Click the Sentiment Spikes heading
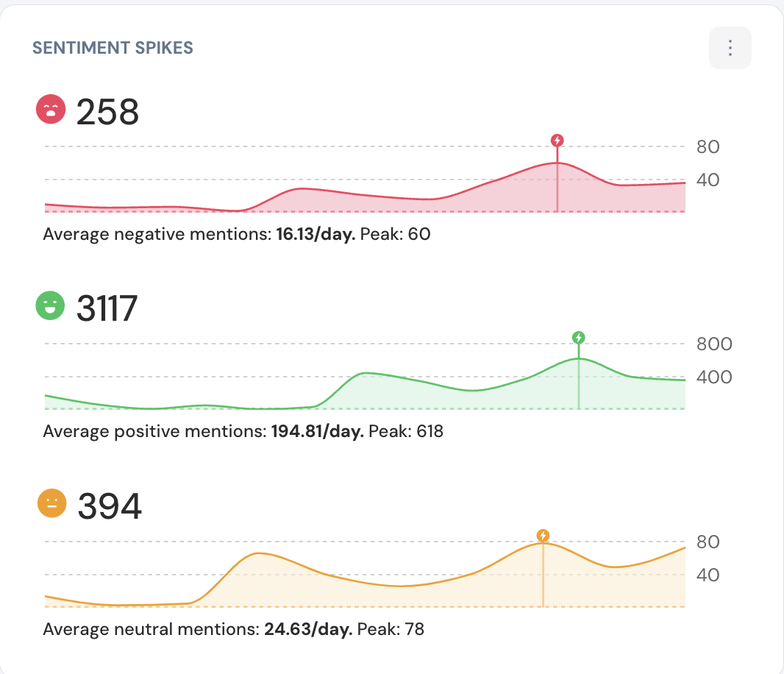 tap(113, 49)
